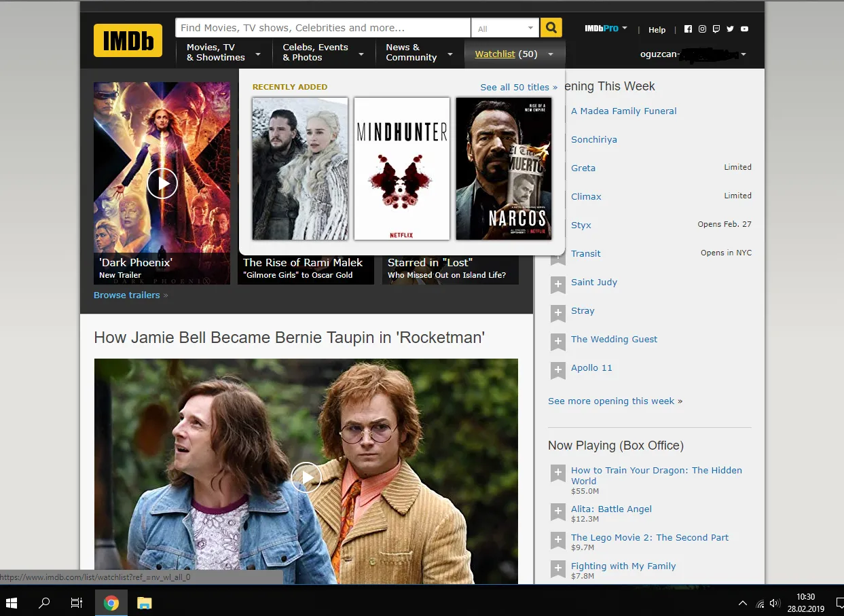Viewport: 844px width, 616px height.
Task: Open News & Community menu
Action: [x=411, y=52]
